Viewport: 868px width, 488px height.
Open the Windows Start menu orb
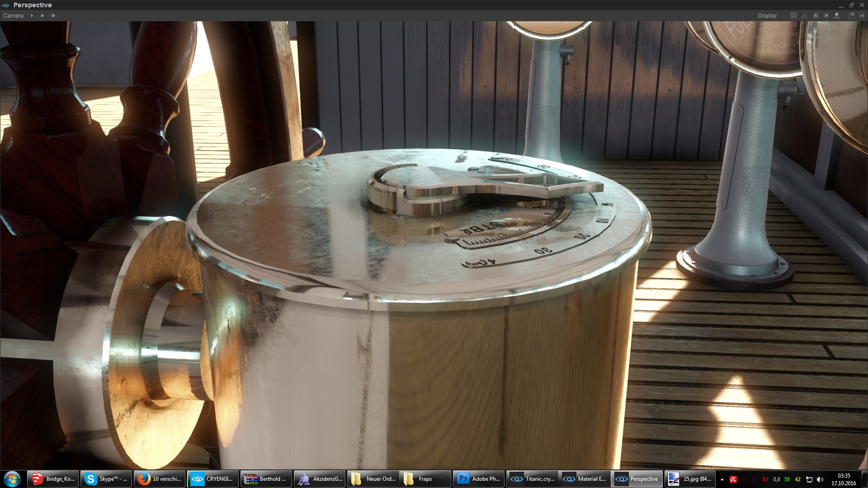coord(12,479)
